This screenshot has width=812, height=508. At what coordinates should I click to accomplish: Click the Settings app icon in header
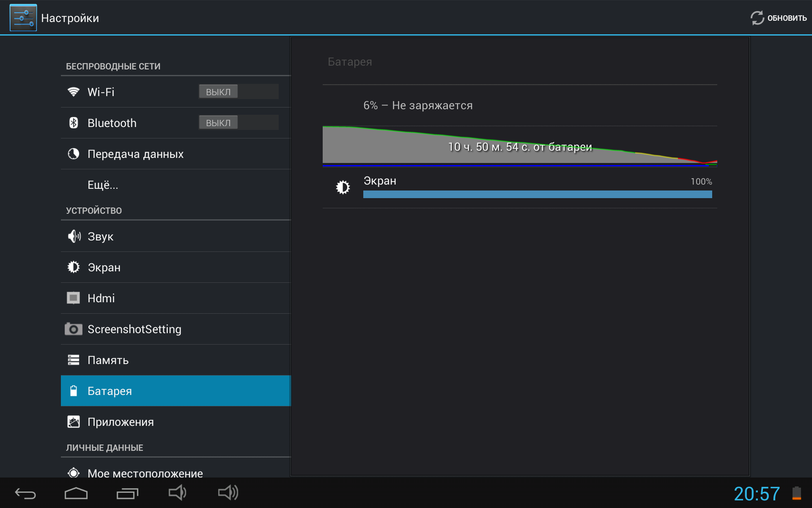click(23, 18)
